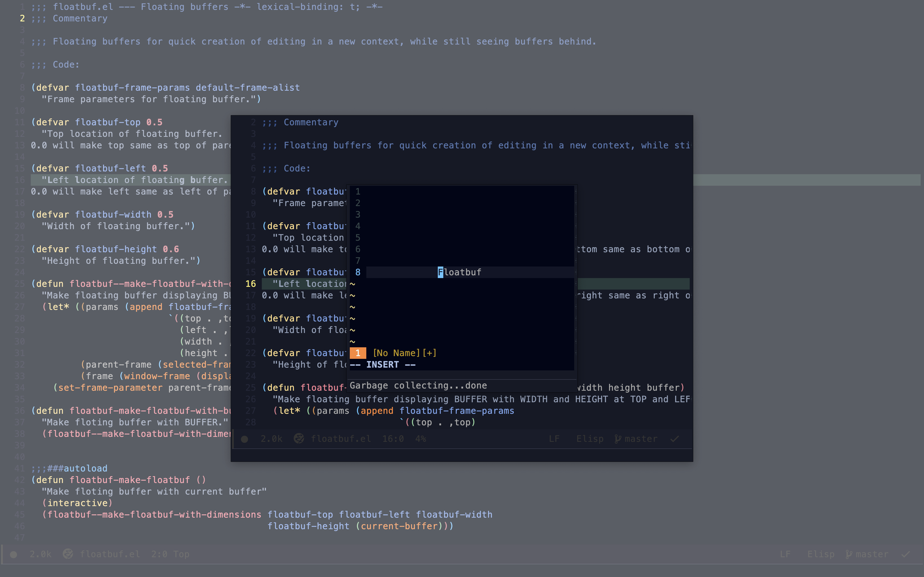Click the flycheck checkmark icon in bottom modeline

click(906, 554)
